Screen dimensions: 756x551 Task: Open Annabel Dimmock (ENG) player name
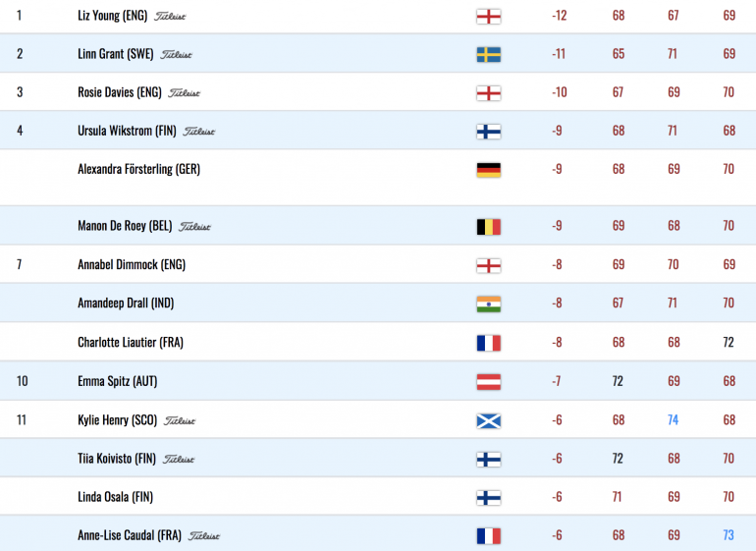(132, 264)
